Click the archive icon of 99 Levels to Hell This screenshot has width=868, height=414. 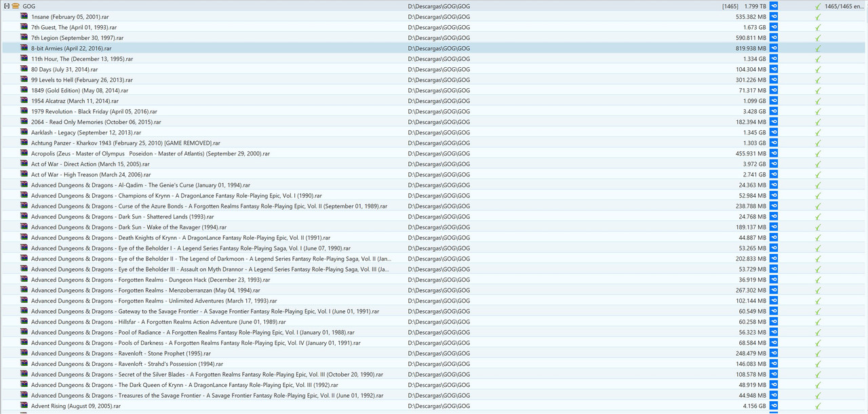(24, 79)
